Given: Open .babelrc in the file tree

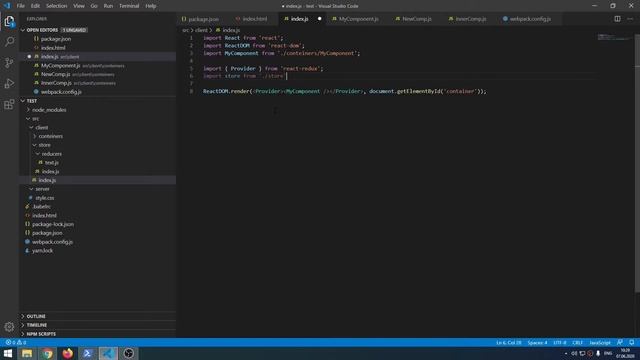Looking at the screenshot, I should 41,207.
